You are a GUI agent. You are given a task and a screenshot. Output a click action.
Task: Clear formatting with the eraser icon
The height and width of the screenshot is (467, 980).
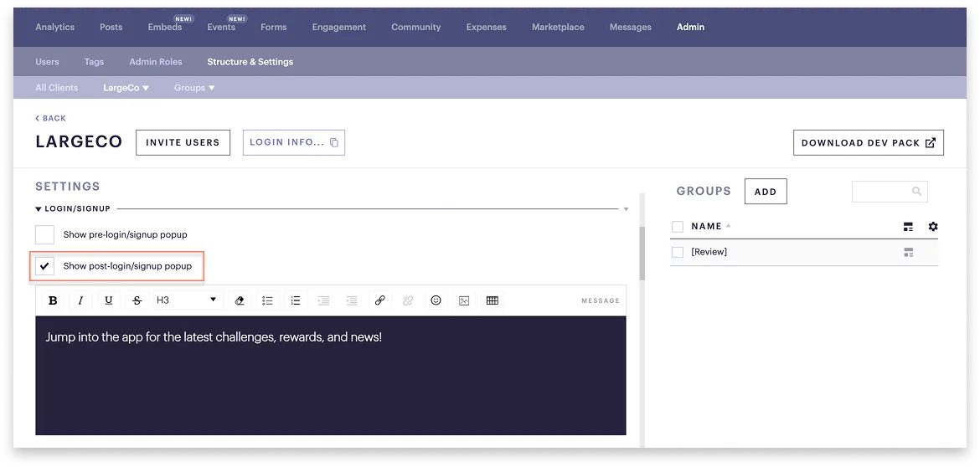(x=239, y=300)
